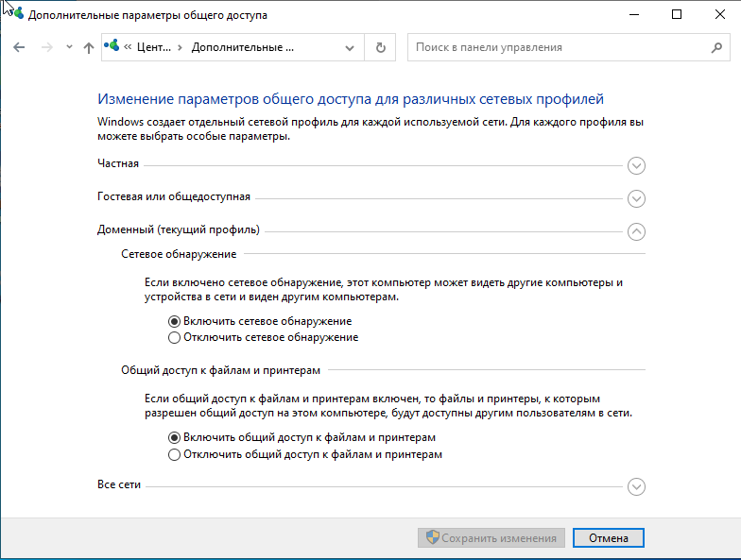Click the window title bar app icon
The height and width of the screenshot is (560, 741).
pyautogui.click(x=17, y=13)
